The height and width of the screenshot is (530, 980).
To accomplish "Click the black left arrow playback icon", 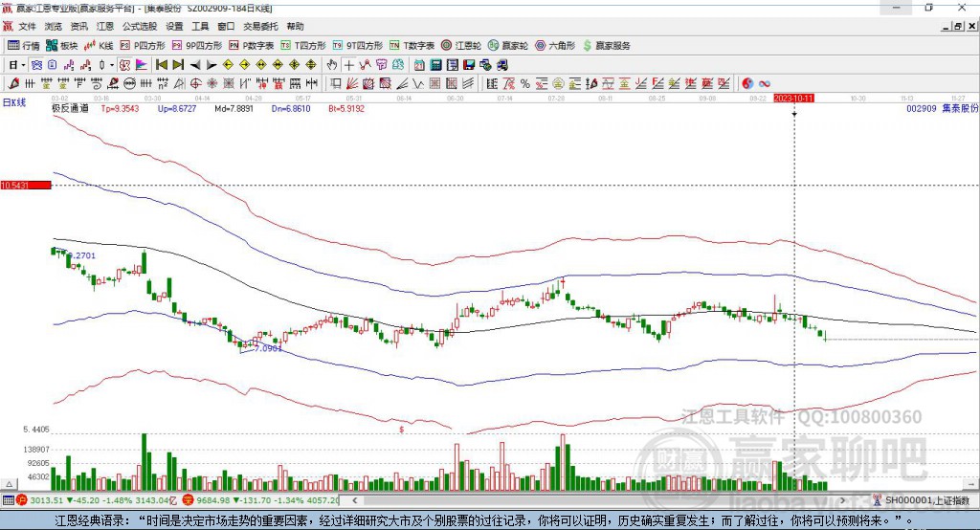I will pyautogui.click(x=195, y=65).
